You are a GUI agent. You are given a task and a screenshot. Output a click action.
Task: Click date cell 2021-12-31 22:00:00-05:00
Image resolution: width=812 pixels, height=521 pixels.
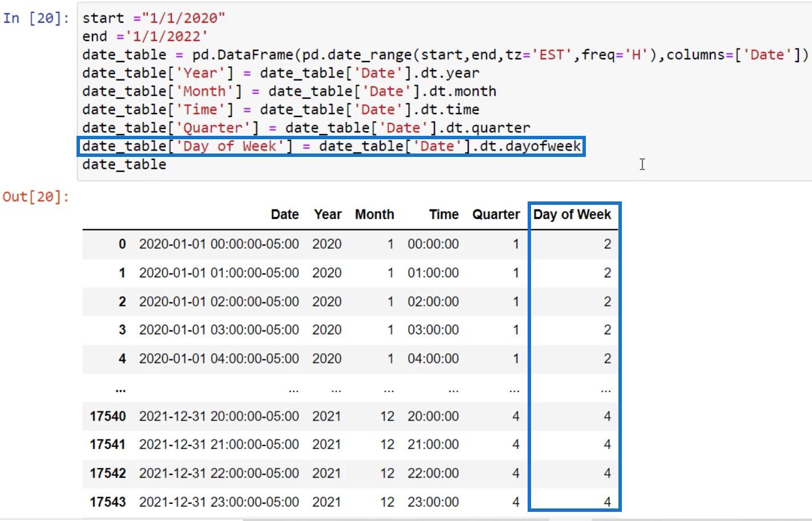[219, 473]
